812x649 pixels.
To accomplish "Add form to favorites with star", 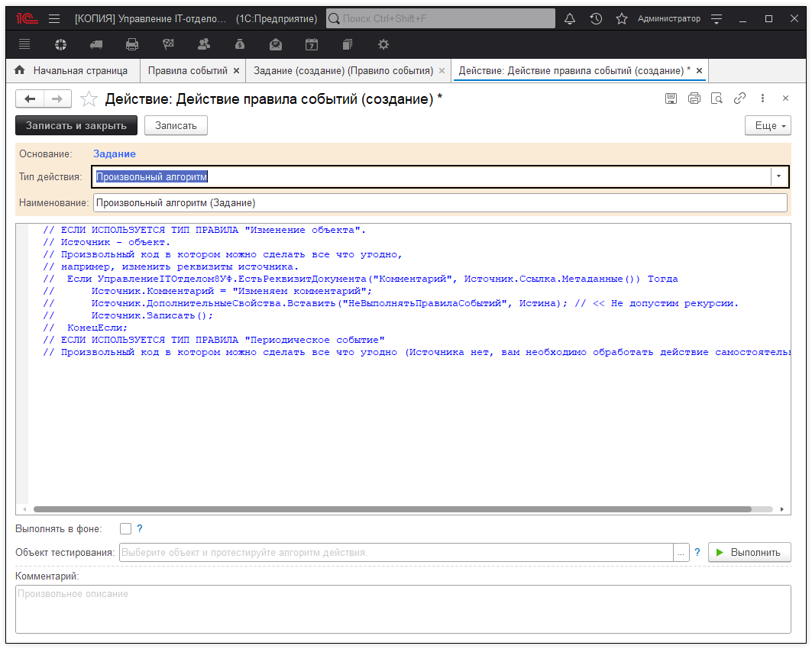I will click(89, 98).
